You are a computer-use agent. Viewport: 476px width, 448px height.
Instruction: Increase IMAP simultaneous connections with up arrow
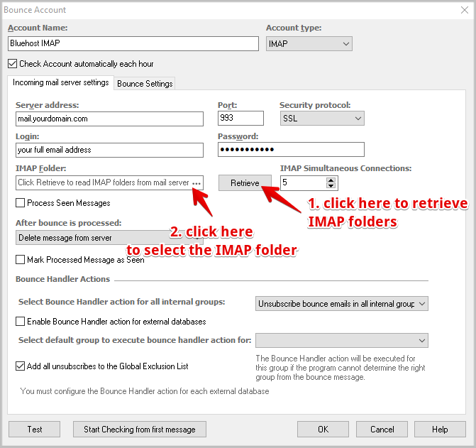331,180
